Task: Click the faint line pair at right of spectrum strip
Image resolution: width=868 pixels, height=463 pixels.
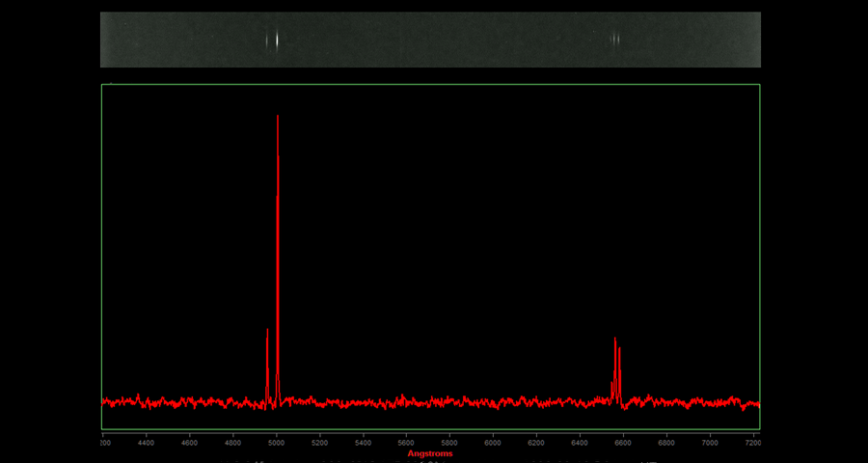Action: pyautogui.click(x=615, y=40)
